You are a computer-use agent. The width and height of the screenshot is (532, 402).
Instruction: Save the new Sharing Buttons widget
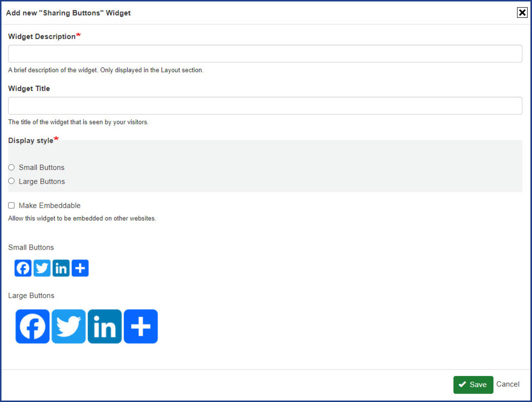[473, 385]
